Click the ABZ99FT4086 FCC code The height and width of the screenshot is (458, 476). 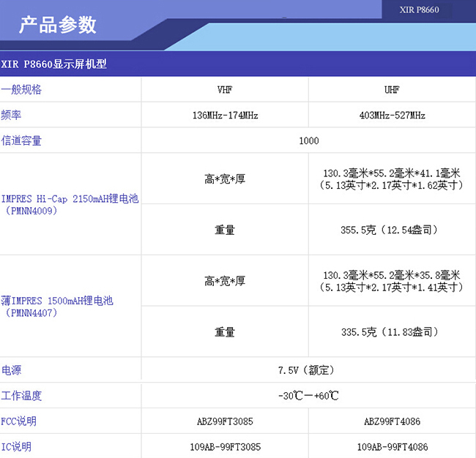pos(392,421)
